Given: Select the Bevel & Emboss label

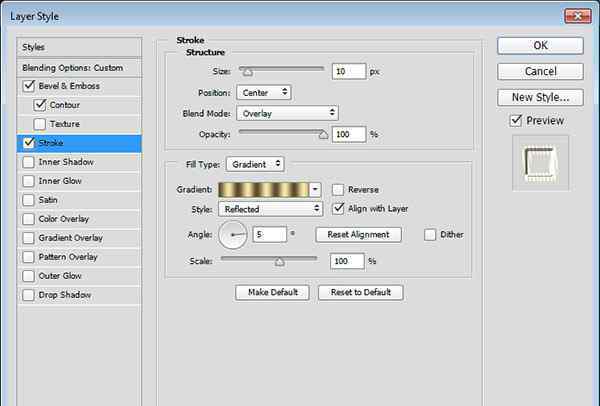Looking at the screenshot, I should [69, 86].
